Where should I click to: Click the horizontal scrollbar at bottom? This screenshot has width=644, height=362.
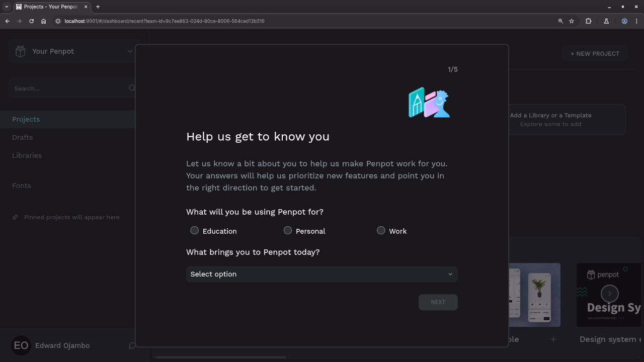(x=221, y=357)
